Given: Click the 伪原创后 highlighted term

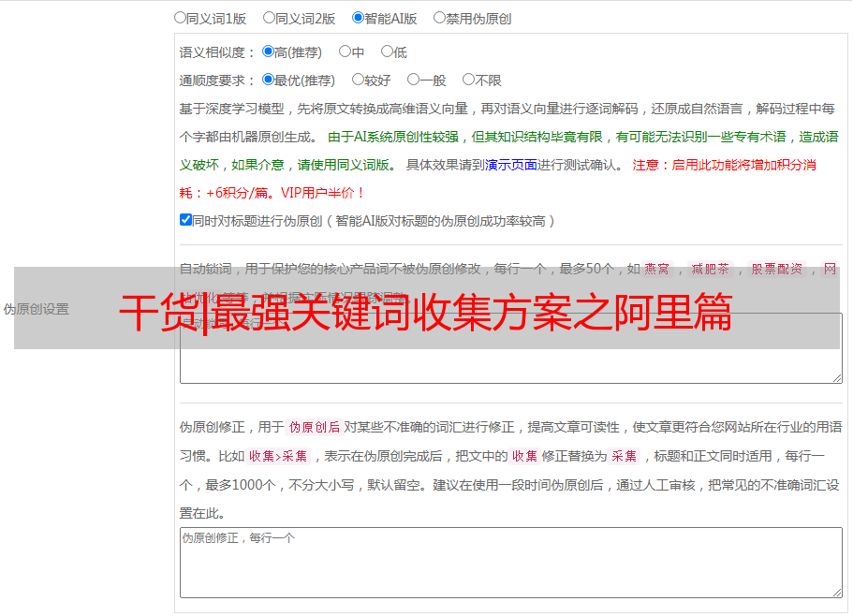Looking at the screenshot, I should click(x=315, y=427).
